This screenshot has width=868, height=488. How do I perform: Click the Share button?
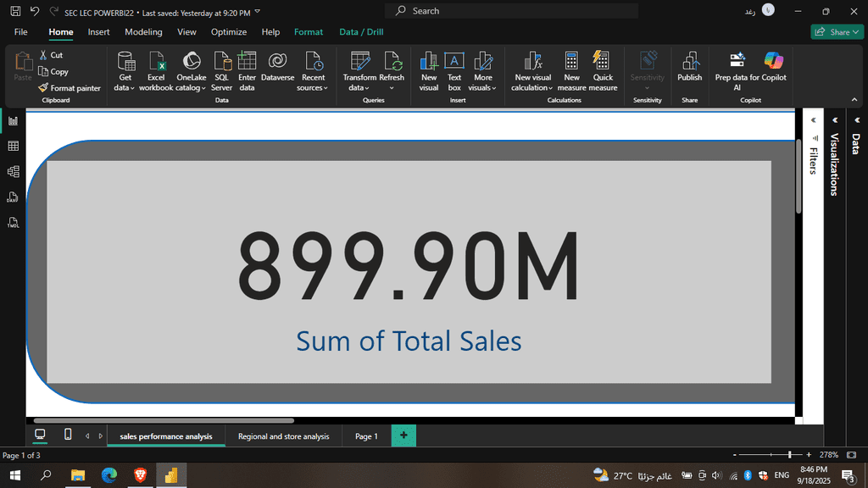835,32
